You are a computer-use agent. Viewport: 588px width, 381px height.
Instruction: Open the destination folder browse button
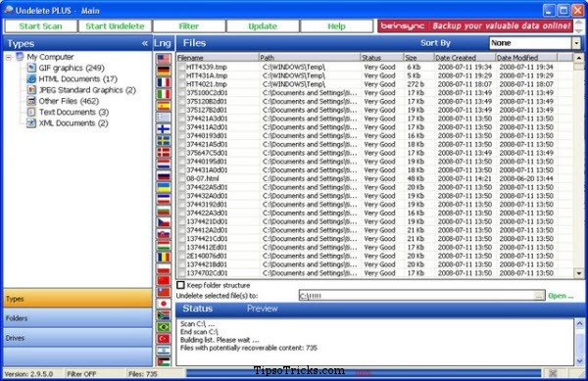[539, 296]
